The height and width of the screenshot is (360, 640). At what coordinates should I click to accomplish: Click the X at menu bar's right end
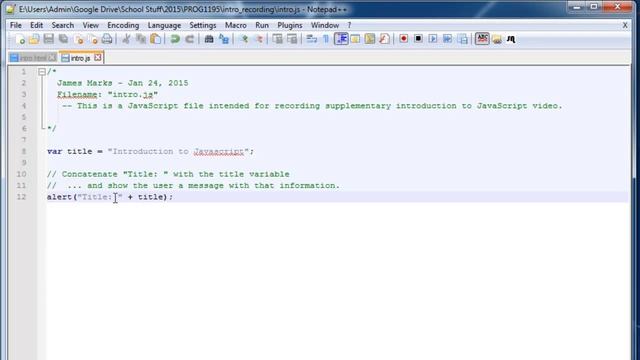click(x=625, y=25)
